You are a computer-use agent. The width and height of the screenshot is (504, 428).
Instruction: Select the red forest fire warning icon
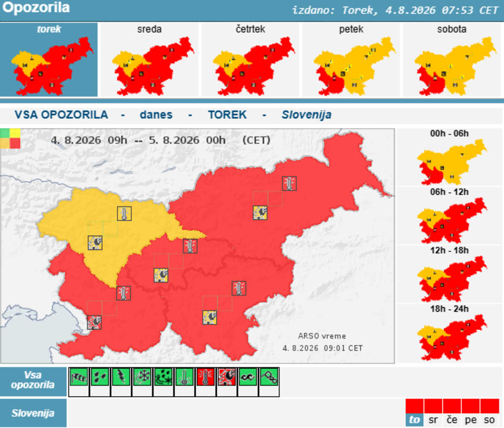(227, 377)
